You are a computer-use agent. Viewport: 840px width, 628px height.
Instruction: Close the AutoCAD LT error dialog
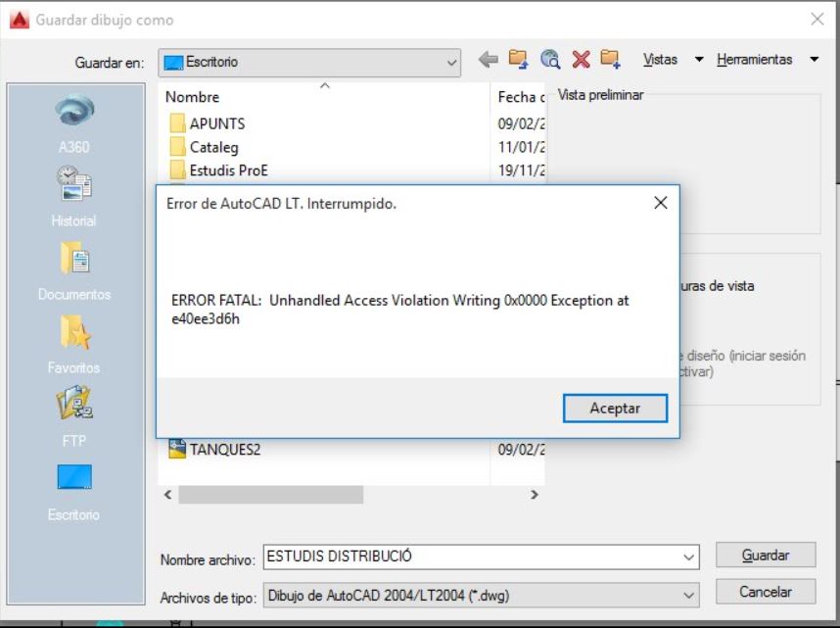pyautogui.click(x=661, y=203)
